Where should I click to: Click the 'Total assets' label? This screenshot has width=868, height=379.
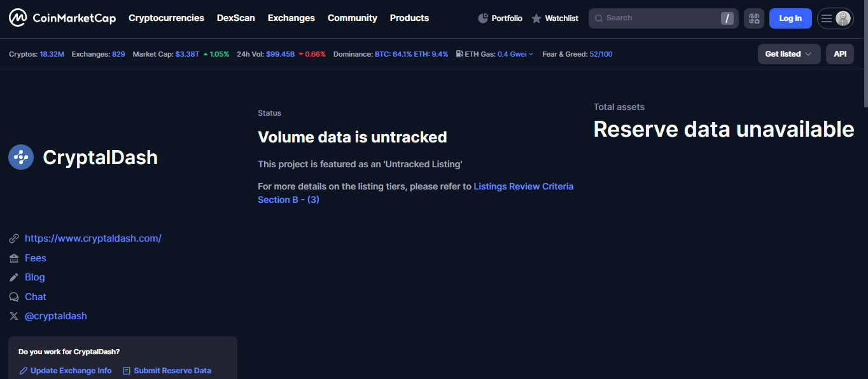[x=619, y=107]
